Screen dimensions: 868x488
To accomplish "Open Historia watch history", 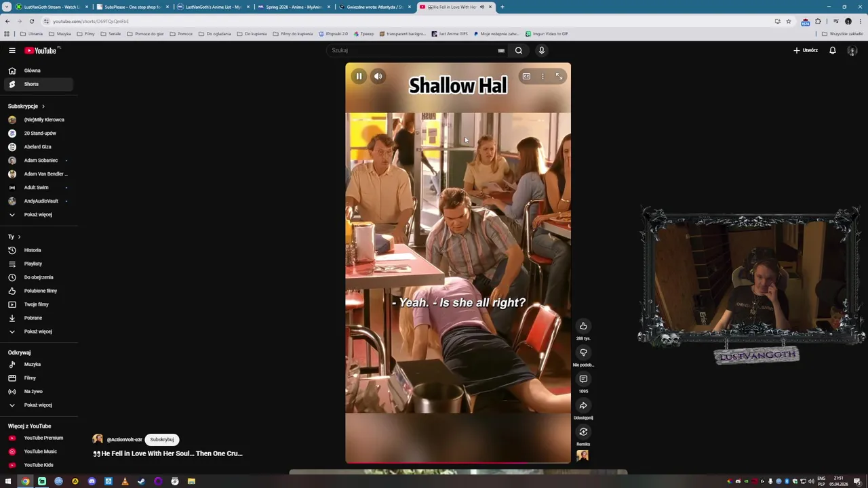I will click(x=39, y=250).
